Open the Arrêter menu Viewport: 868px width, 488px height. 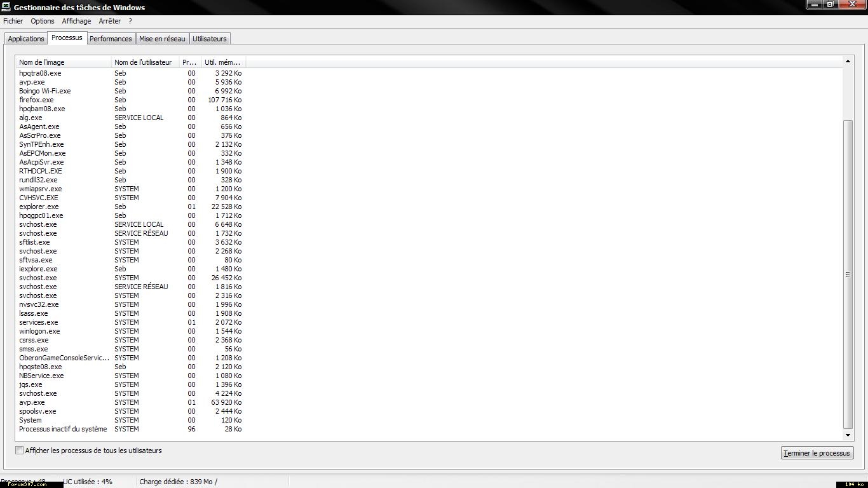(x=109, y=21)
